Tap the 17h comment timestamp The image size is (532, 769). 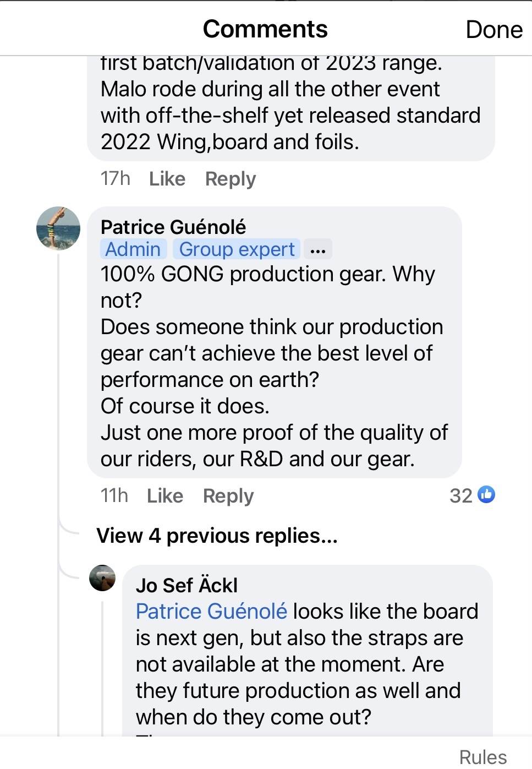[115, 179]
